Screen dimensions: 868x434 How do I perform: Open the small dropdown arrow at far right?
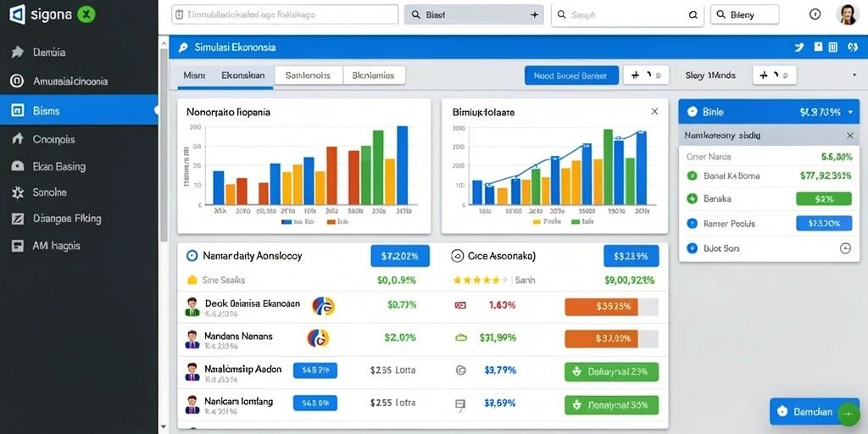click(x=853, y=75)
